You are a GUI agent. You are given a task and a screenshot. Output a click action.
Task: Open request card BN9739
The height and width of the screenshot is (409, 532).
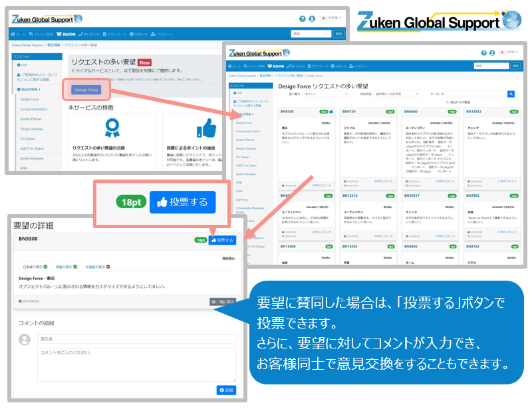tap(368, 148)
